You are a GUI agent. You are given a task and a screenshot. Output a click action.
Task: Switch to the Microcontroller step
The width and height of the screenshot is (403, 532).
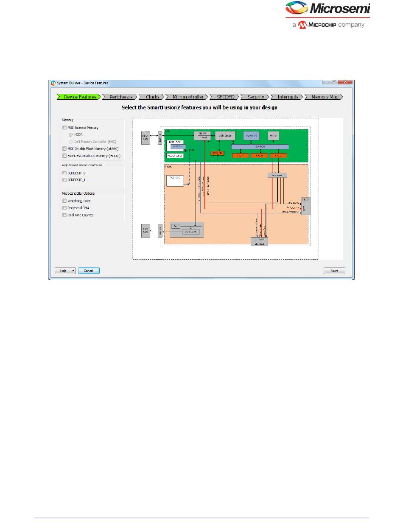(188, 97)
